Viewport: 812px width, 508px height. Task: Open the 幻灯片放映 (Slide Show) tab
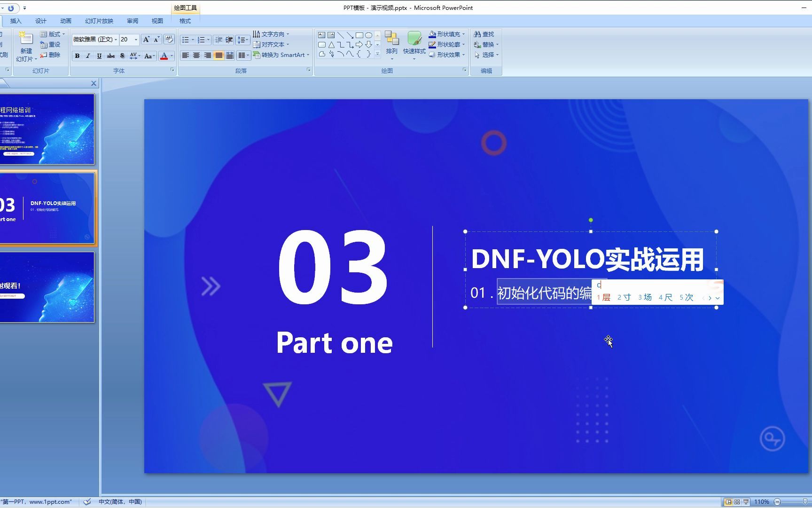(99, 21)
